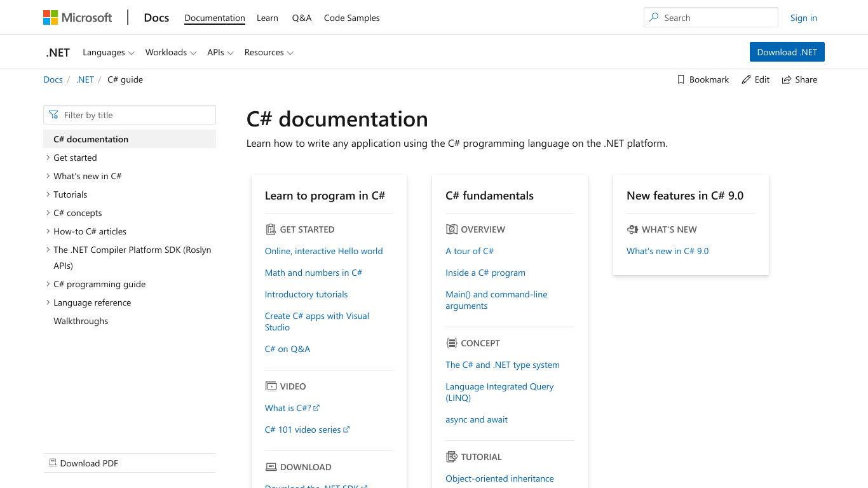Expand the C# concepts node
868x488 pixels.
pyautogui.click(x=48, y=213)
